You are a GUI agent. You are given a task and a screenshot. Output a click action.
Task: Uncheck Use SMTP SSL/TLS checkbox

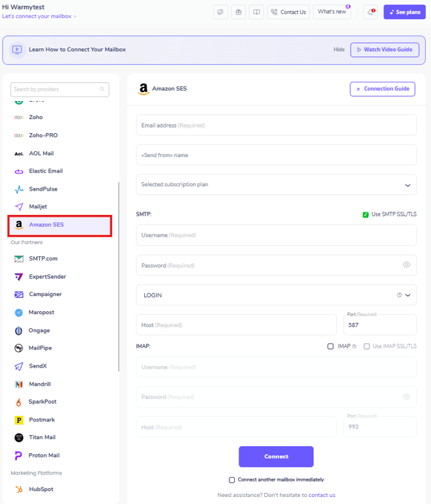[x=365, y=214]
